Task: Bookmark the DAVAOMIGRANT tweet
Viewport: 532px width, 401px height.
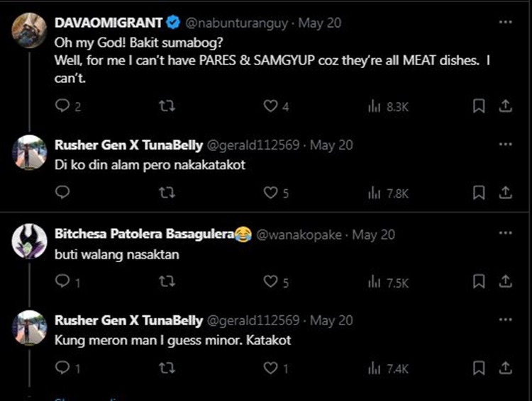Action: click(x=479, y=106)
